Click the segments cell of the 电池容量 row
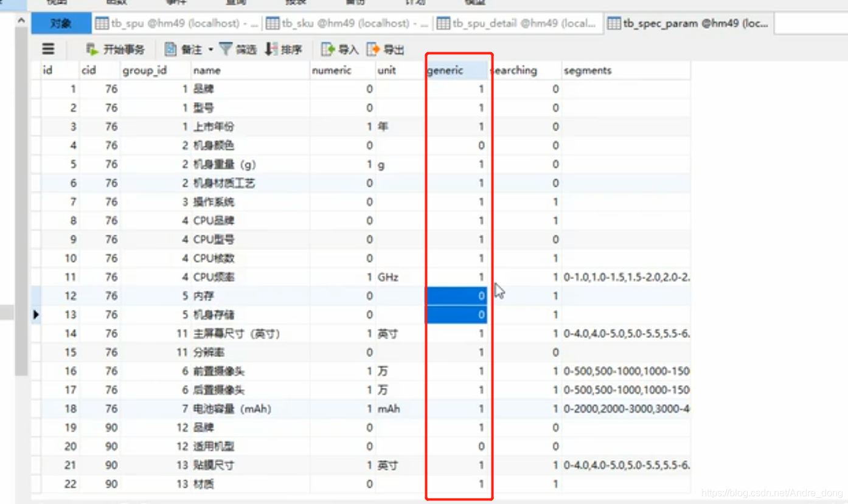The width and height of the screenshot is (848, 504). click(x=626, y=409)
